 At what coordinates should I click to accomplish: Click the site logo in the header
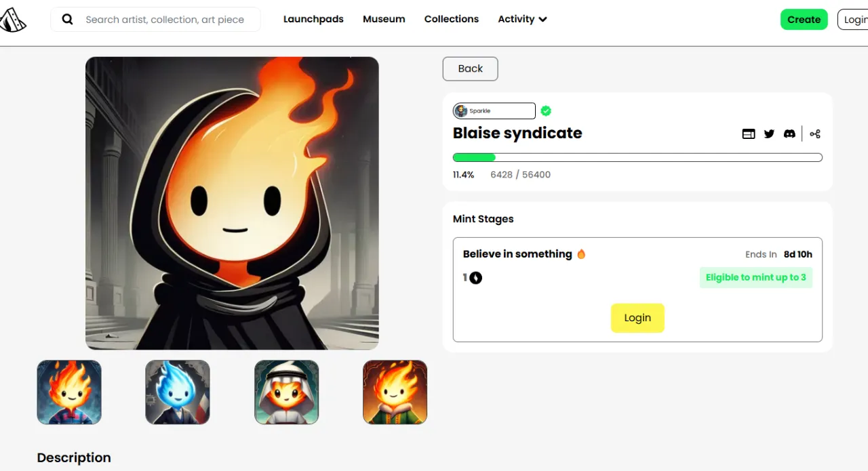point(12,20)
